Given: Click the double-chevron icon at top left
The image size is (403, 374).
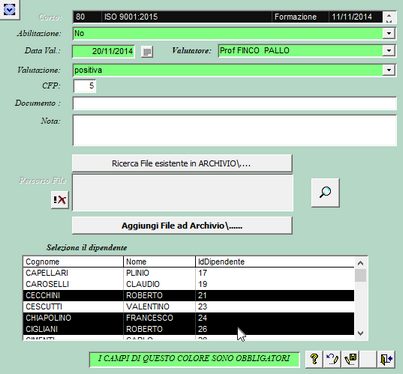Looking at the screenshot, I should tap(9, 10).
